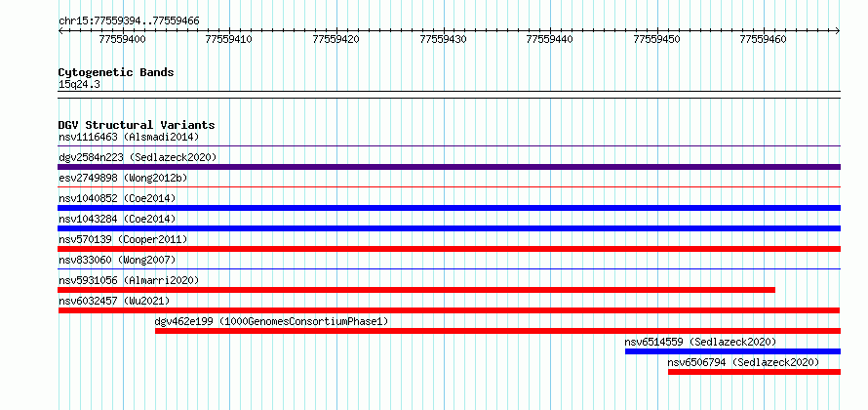
Task: Click the 15q24.3 cytogenetic band line
Action: 449,94
